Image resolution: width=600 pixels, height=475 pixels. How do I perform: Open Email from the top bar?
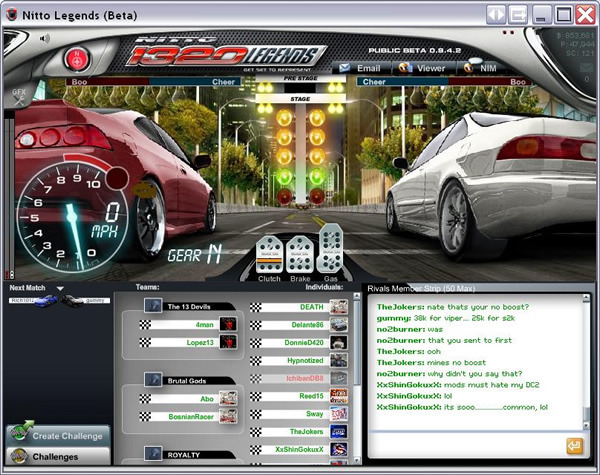point(360,69)
